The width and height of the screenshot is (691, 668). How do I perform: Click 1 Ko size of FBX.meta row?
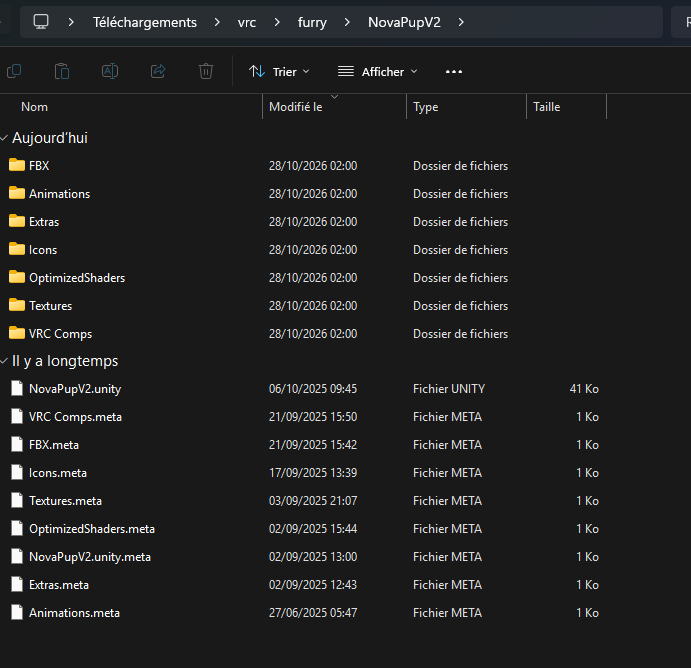click(x=587, y=445)
